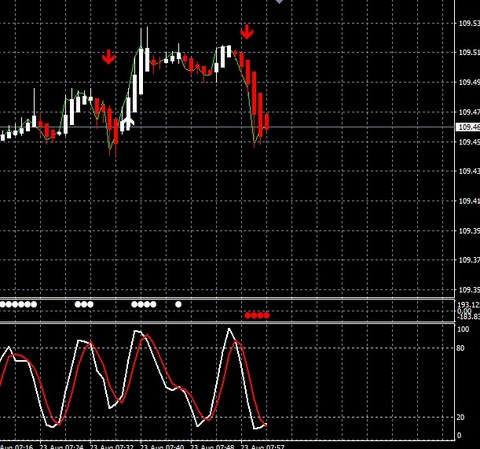Click the stochastic 100 level label
The width and height of the screenshot is (480, 449).
click(x=463, y=329)
